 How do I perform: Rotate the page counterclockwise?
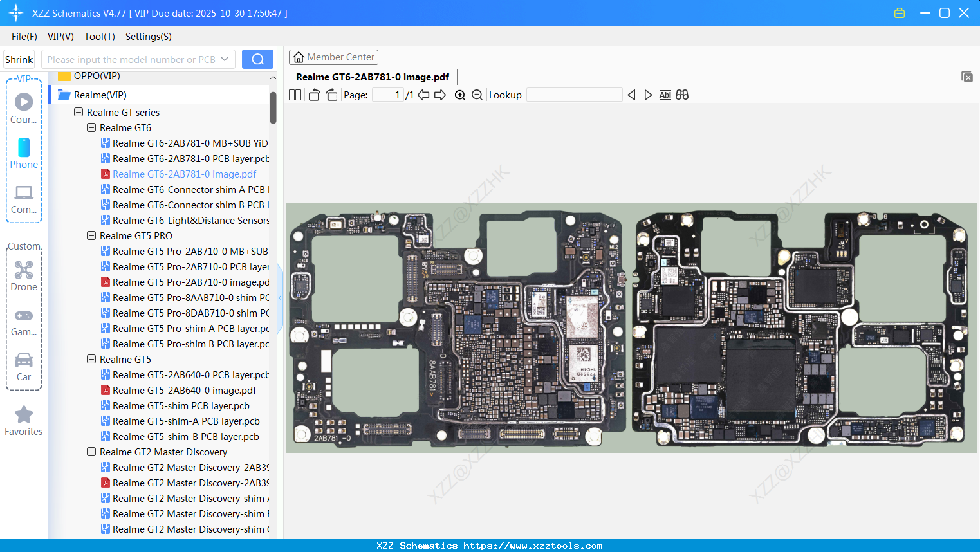coord(313,94)
